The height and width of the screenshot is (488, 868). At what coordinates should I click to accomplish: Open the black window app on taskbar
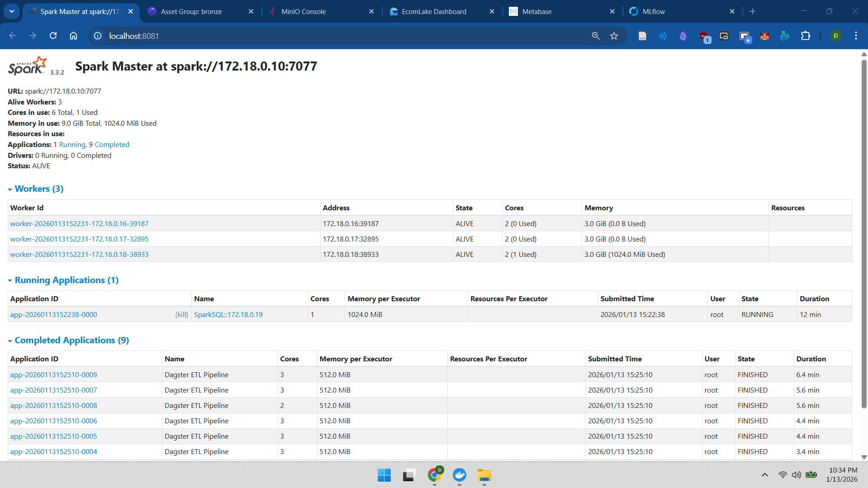409,475
